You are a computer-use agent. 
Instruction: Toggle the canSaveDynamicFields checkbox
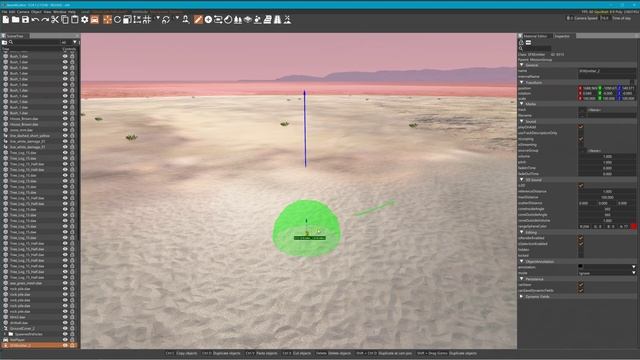[581, 290]
